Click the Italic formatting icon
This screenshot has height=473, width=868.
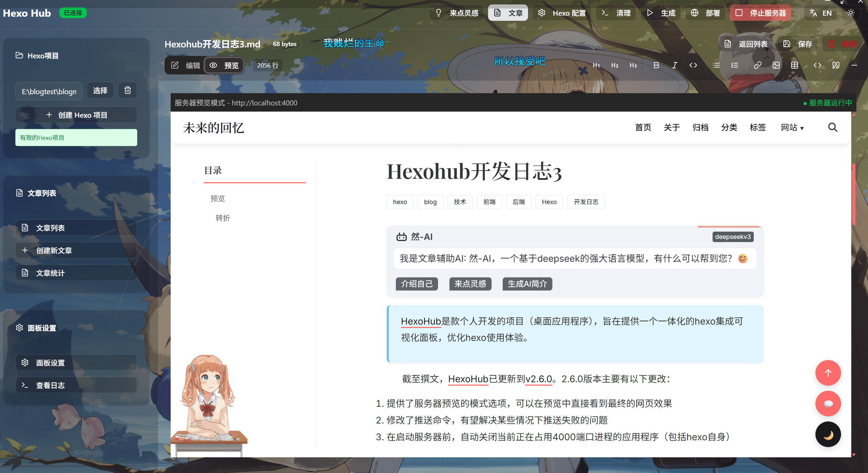click(x=674, y=65)
